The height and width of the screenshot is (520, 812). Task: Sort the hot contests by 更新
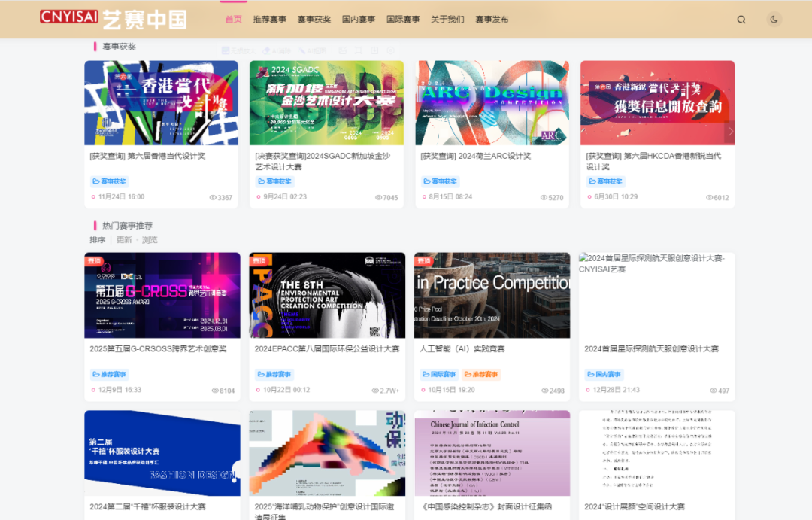(x=124, y=240)
